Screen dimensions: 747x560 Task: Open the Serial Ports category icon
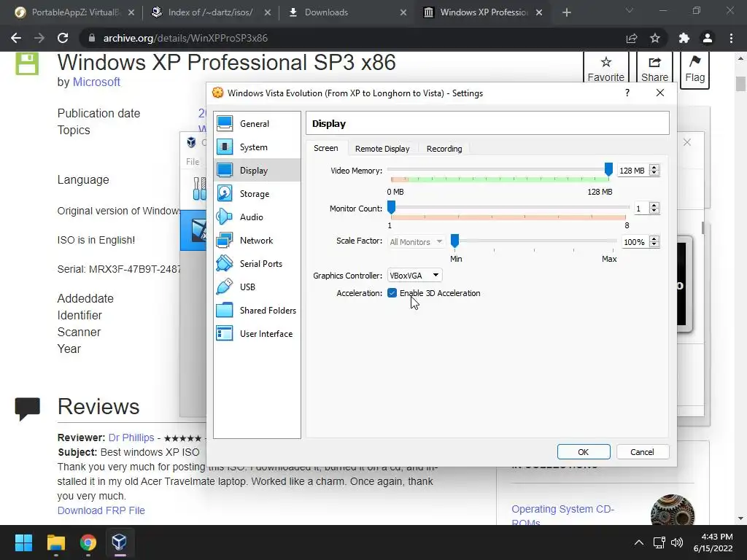point(225,264)
